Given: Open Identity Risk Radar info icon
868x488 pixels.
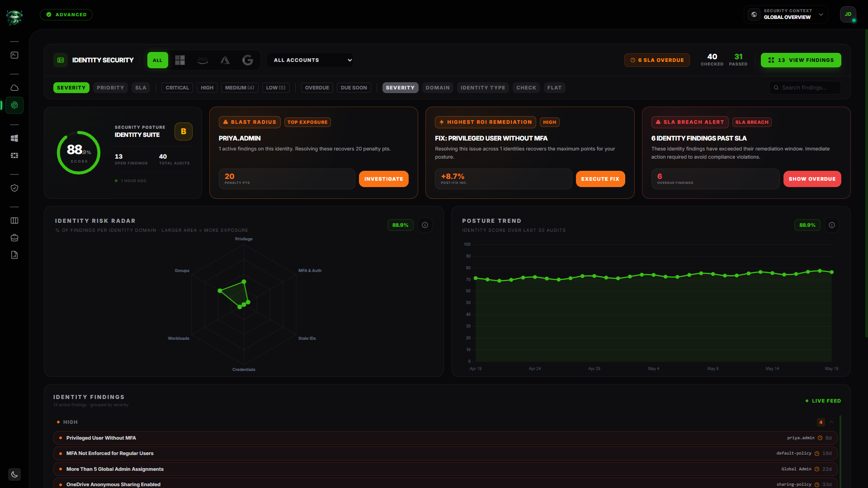Looking at the screenshot, I should (425, 225).
